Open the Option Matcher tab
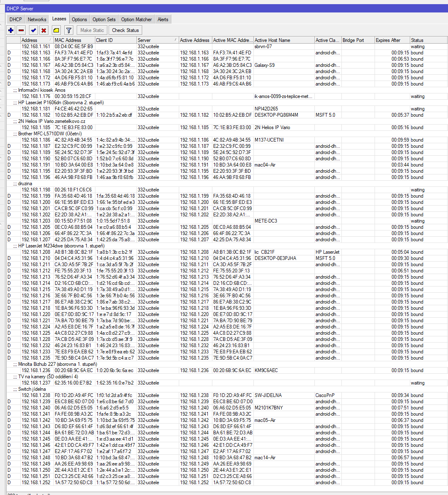Viewport: 448px width, 495px height. pos(136,20)
